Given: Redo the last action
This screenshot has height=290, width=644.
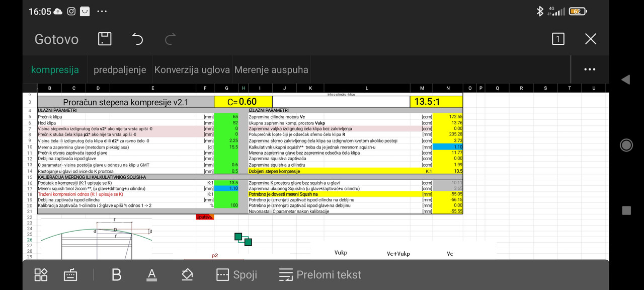Looking at the screenshot, I should coord(171,39).
